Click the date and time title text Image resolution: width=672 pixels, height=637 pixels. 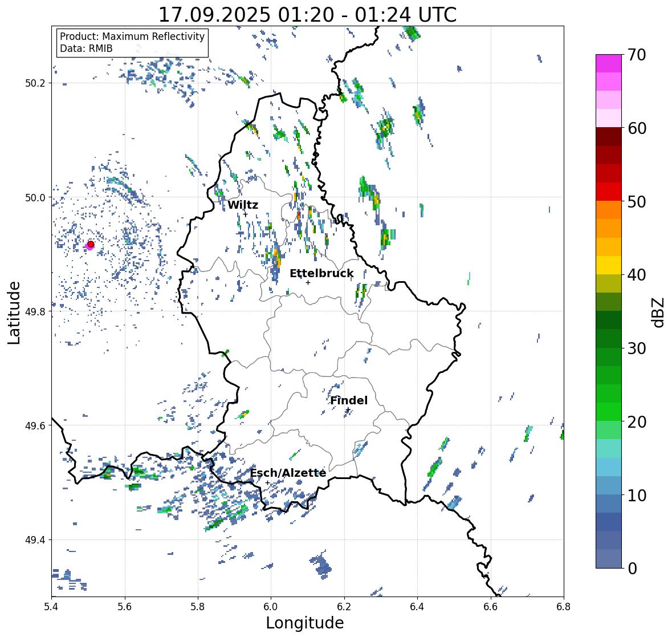[307, 15]
